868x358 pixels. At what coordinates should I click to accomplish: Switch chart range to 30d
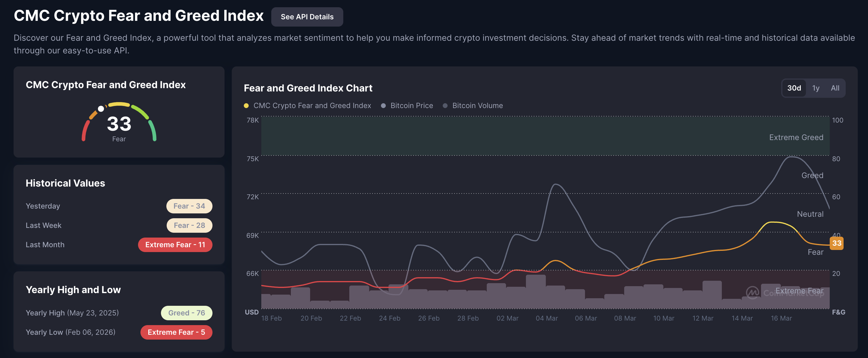pyautogui.click(x=794, y=88)
